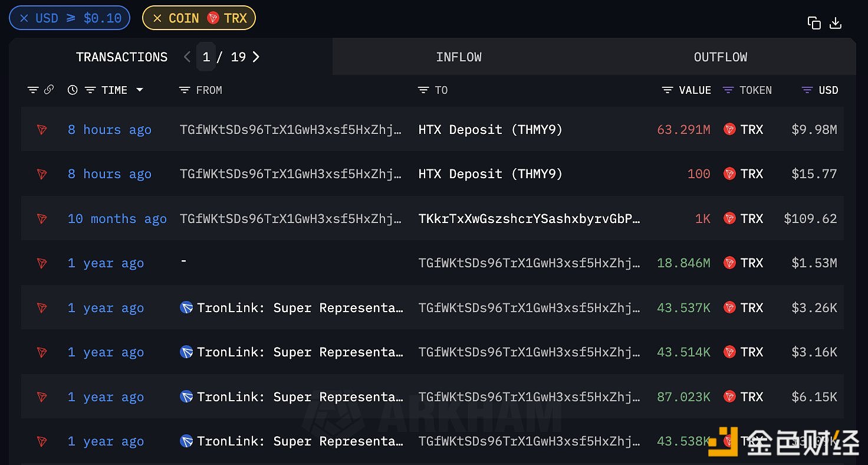Open HTX Deposit (THMY9) in 63.291M row

coord(490,130)
